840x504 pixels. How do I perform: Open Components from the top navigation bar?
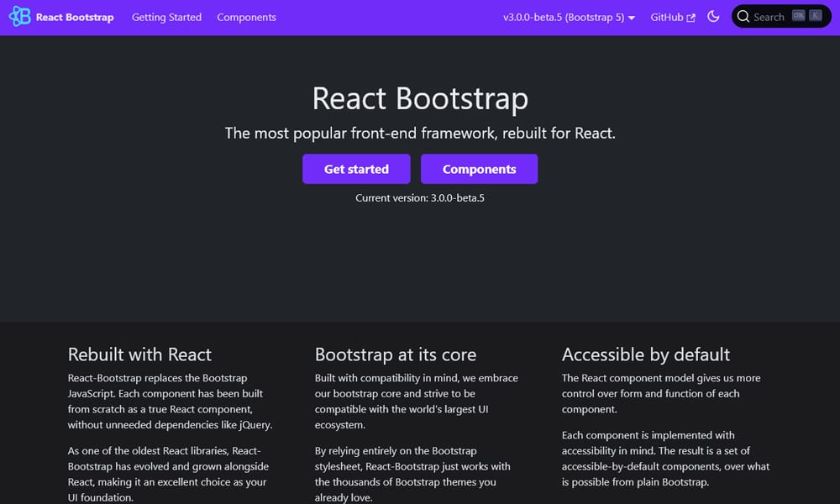(x=246, y=16)
